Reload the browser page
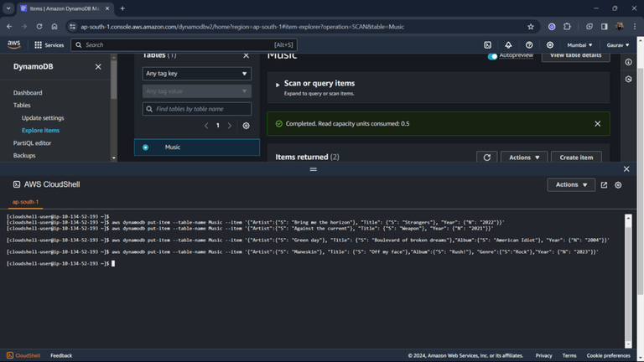Screen dimensions: 644x362 (39, 27)
